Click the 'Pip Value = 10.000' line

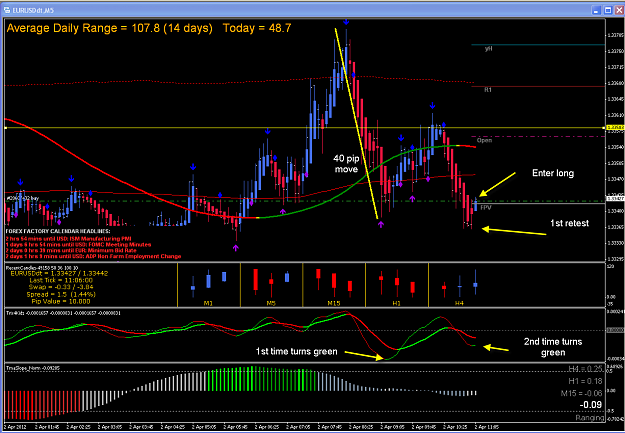[x=59, y=301]
